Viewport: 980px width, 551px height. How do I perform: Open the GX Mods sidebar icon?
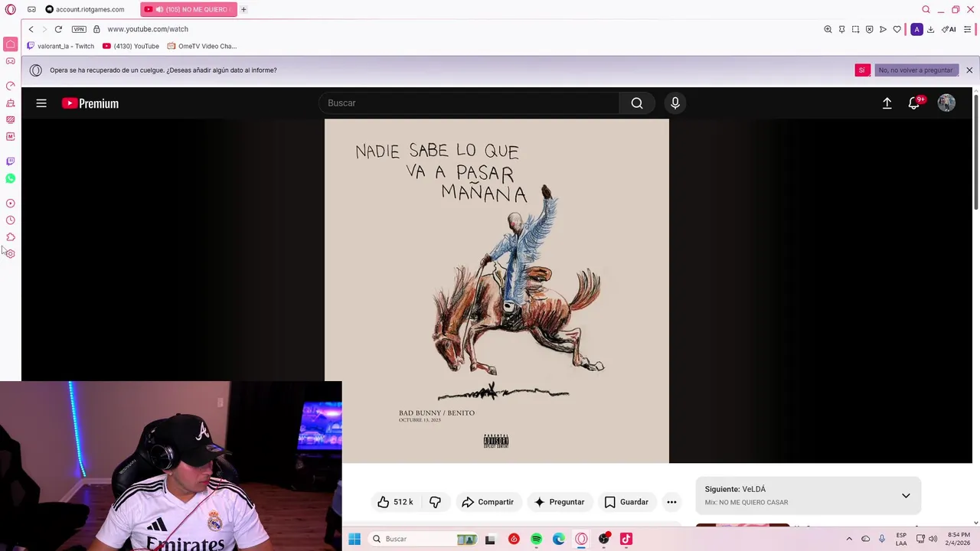[10, 119]
